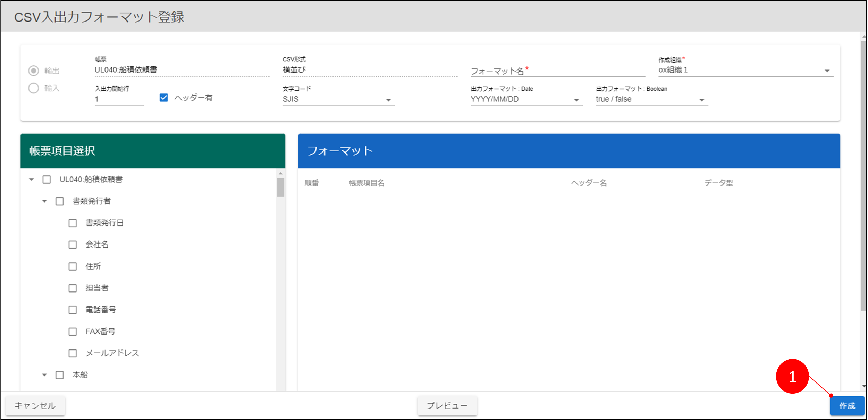Click the フォーマット名 input field
Image resolution: width=868 pixels, height=420 pixels.
557,71
